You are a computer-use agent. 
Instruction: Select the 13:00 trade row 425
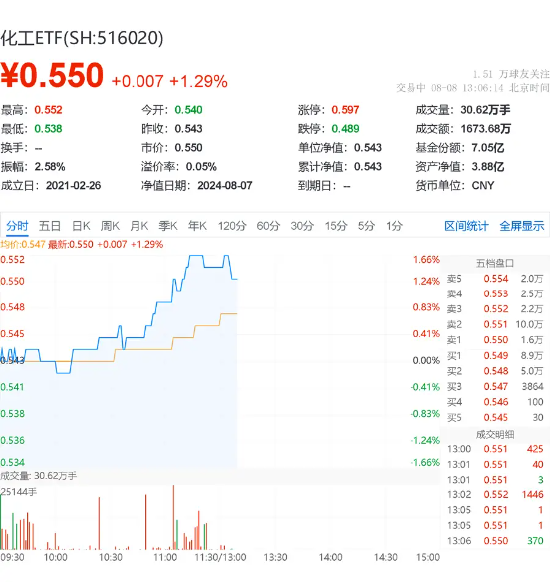pos(495,449)
